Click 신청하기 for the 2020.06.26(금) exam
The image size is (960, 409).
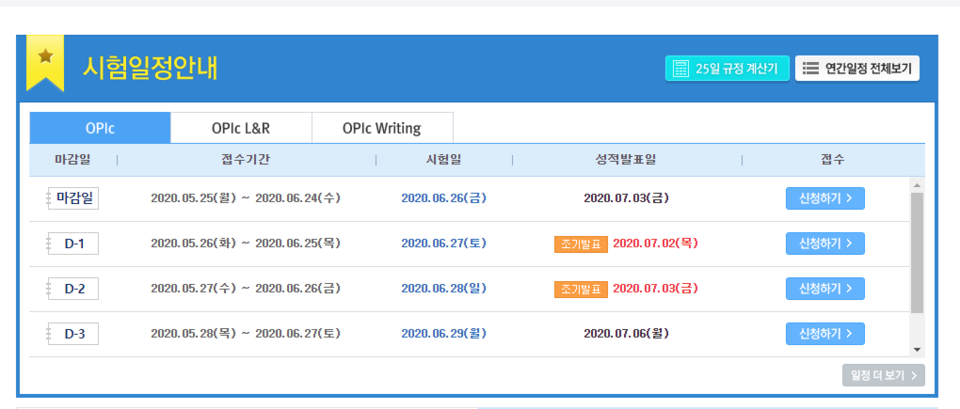pyautogui.click(x=825, y=198)
